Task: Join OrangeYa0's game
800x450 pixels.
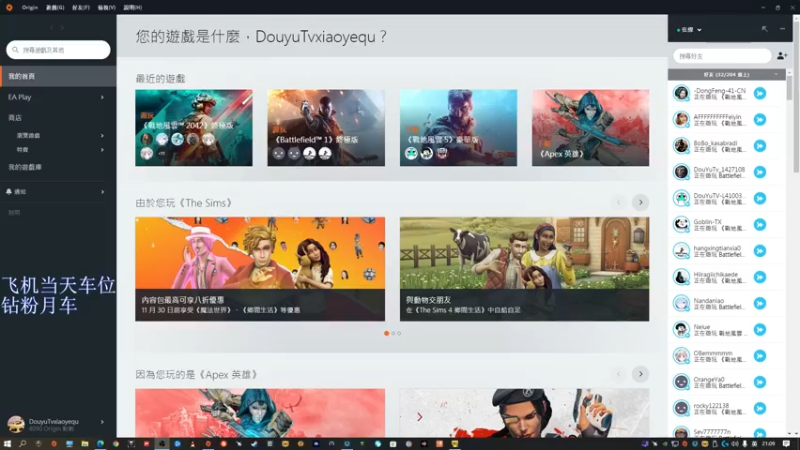Action: tap(760, 382)
